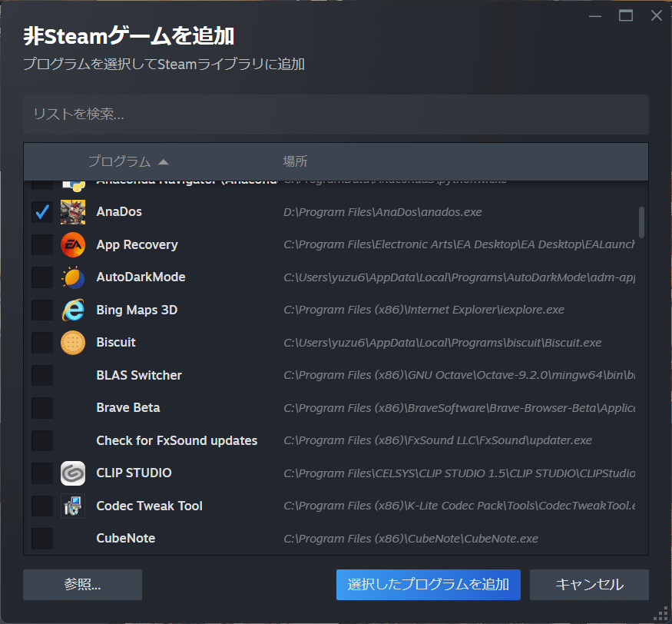
Task: Click the Codec Tweak Tool icon
Action: (x=73, y=506)
